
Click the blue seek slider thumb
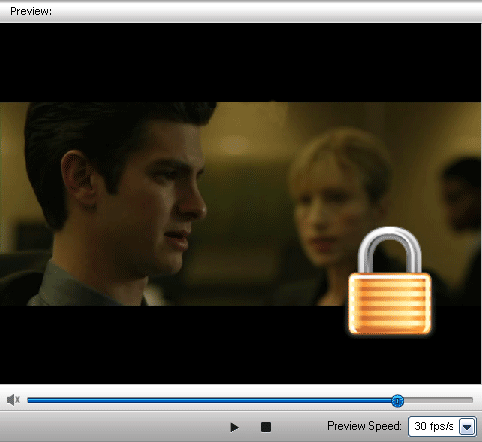tap(397, 401)
